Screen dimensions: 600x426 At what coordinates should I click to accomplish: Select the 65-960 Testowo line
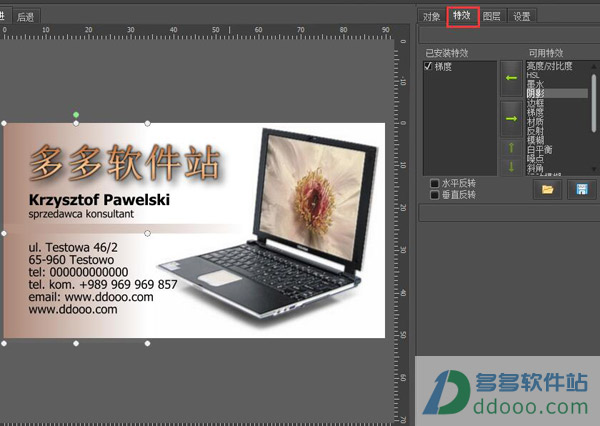(71, 260)
